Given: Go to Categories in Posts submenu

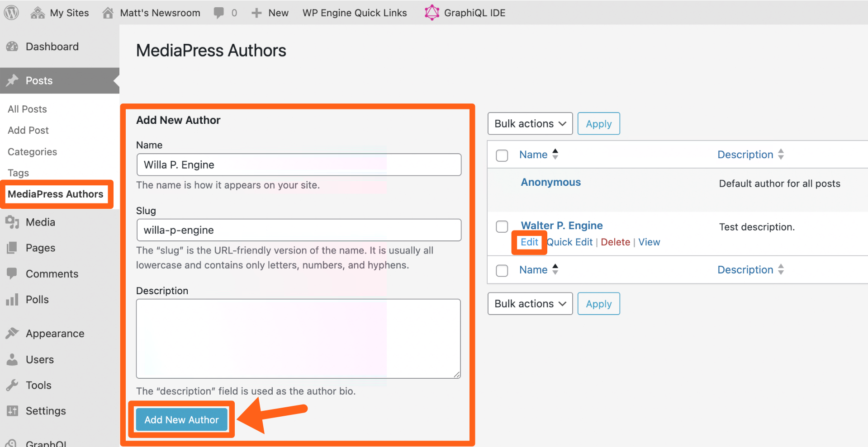Looking at the screenshot, I should click(32, 152).
